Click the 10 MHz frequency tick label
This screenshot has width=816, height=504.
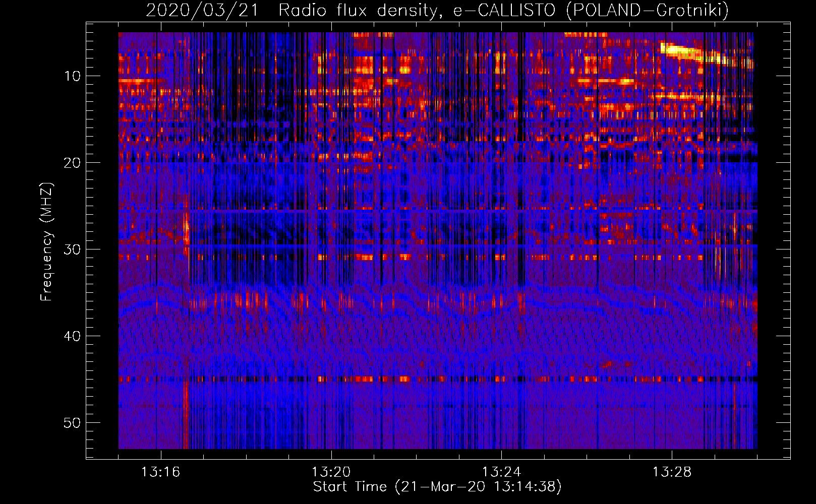coord(73,76)
